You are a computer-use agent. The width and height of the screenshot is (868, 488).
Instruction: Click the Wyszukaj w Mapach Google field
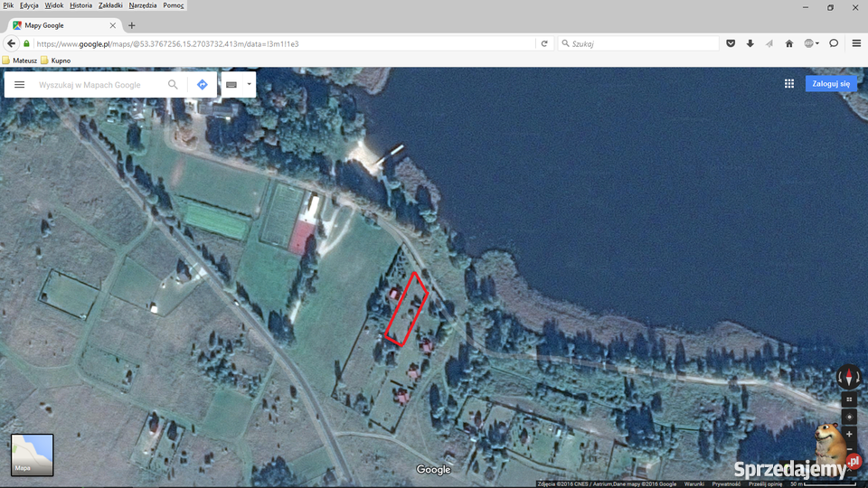[x=99, y=85]
